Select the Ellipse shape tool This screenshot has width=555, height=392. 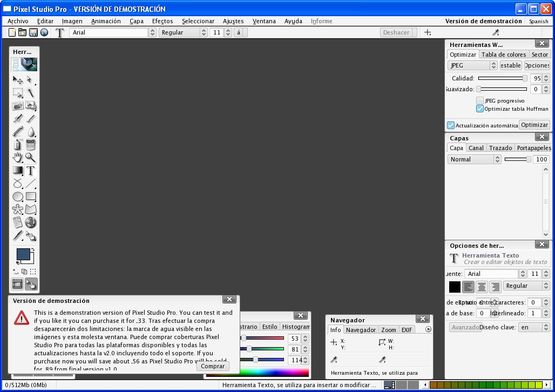17,197
